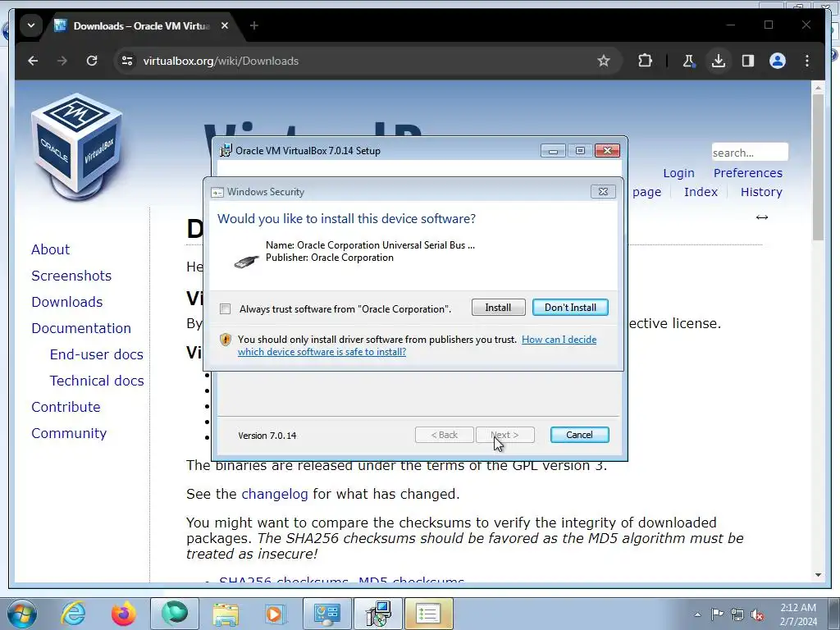Viewport: 840px width, 630px height.
Task: Open Windows Media Player from the taskbar
Action: pyautogui.click(x=274, y=614)
